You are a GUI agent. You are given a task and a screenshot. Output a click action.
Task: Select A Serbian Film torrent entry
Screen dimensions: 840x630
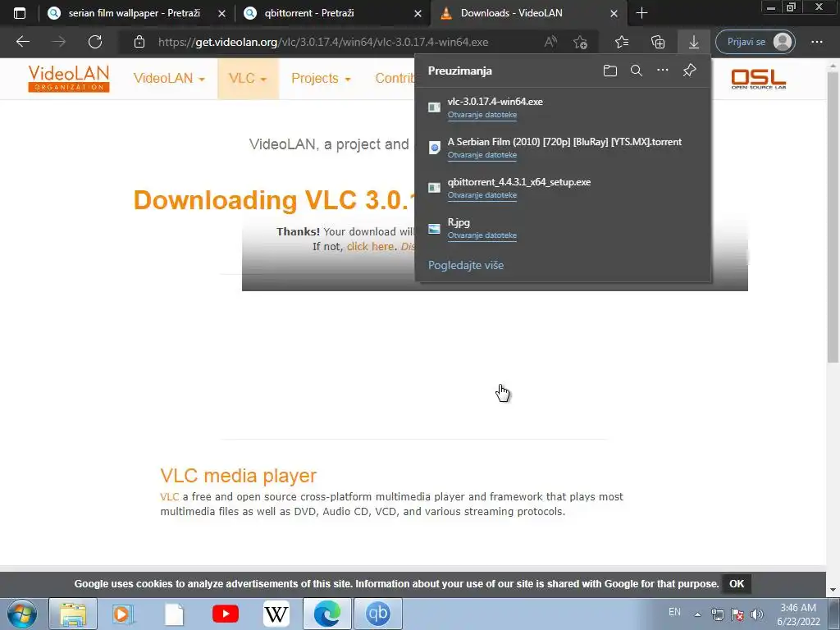click(563, 148)
